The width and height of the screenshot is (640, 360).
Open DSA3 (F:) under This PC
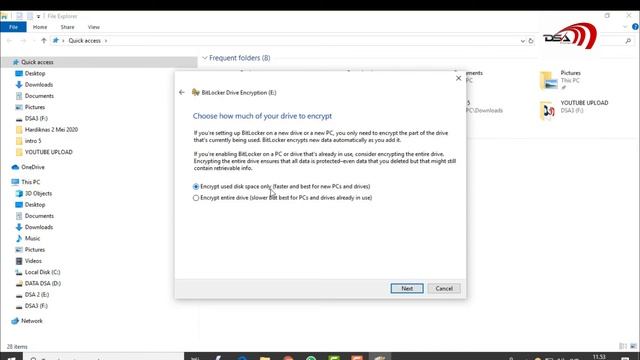36,306
